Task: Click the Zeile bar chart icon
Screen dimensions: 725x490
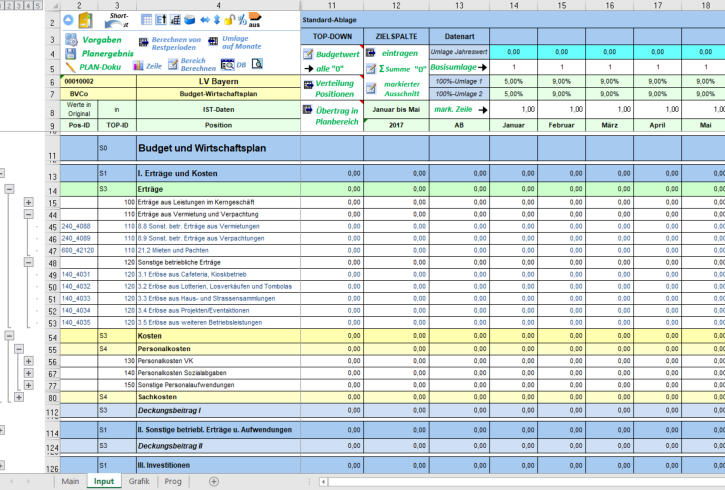Action: (138, 66)
